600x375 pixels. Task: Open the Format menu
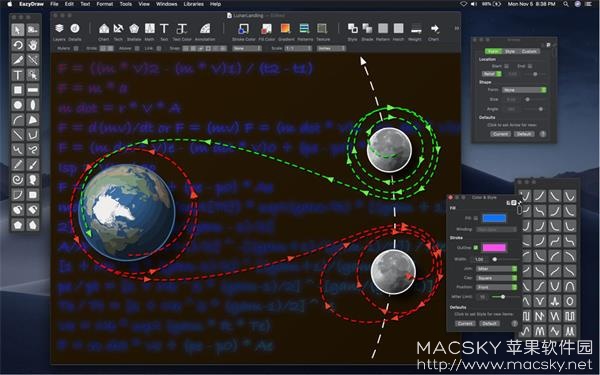point(104,4)
